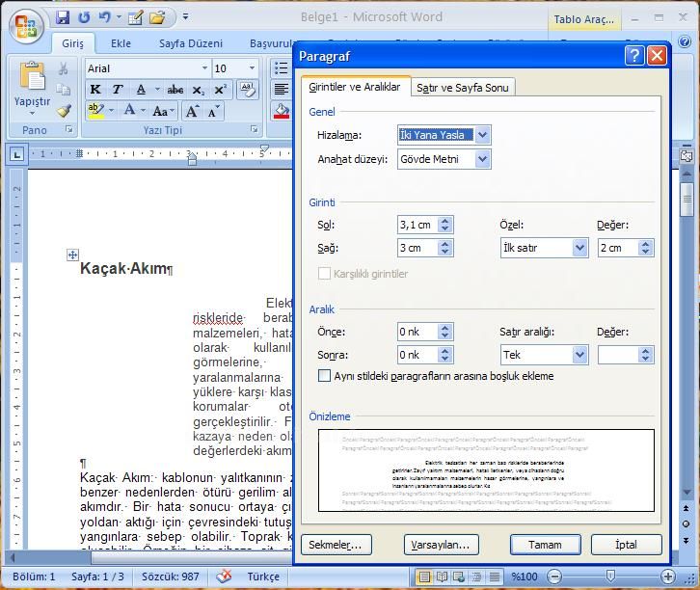This screenshot has width=700, height=590.
Task: Zoom in with the plus button
Action: (x=668, y=577)
